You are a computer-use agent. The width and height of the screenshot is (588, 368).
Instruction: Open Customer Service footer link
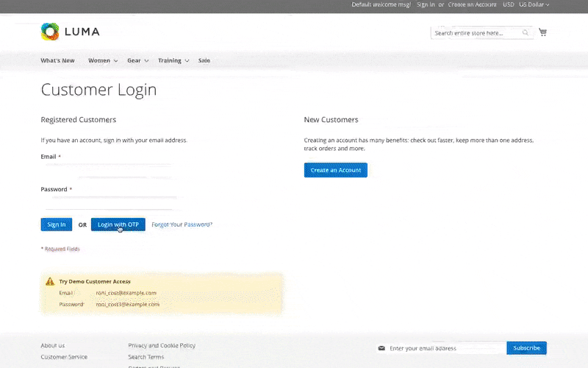pos(64,357)
